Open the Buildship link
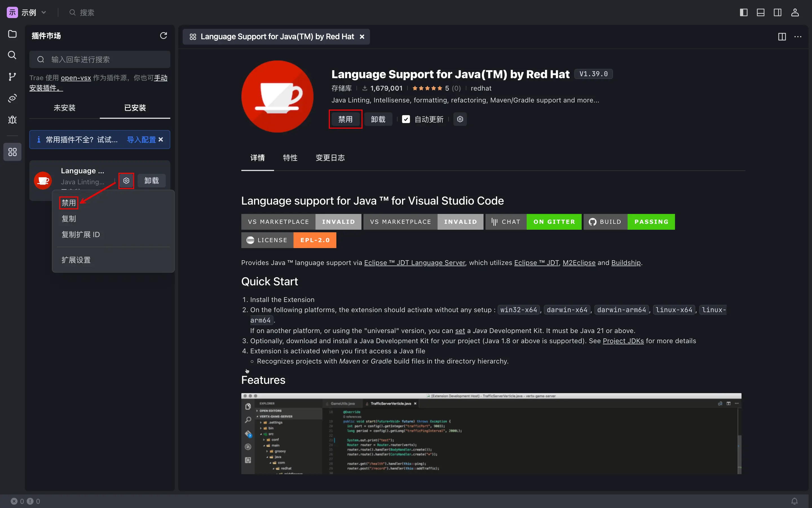 [626, 263]
